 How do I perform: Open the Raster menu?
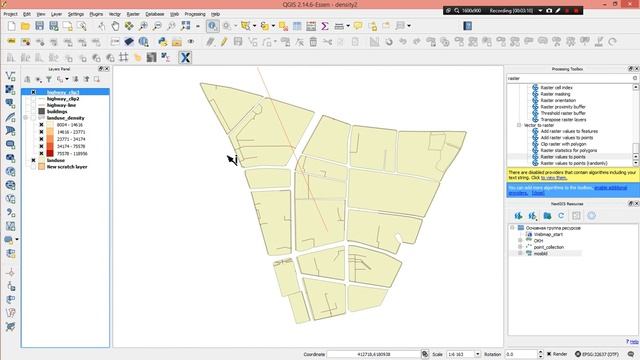tap(133, 14)
